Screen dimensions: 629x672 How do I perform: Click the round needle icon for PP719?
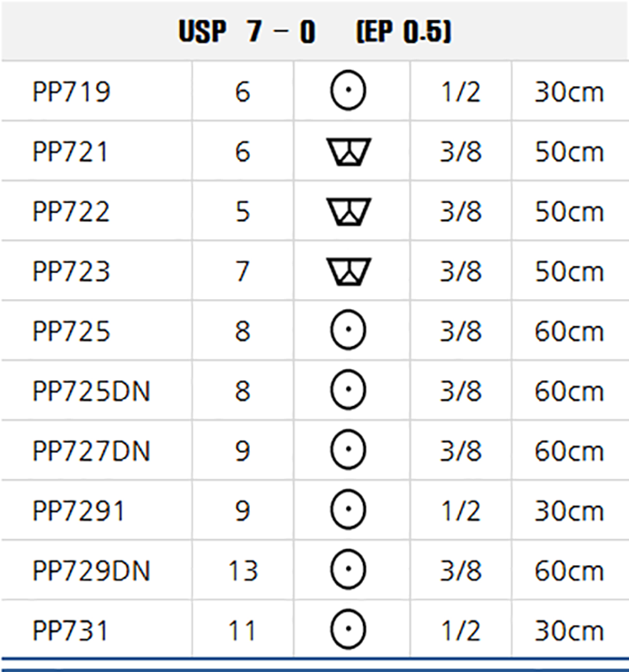coord(348,91)
